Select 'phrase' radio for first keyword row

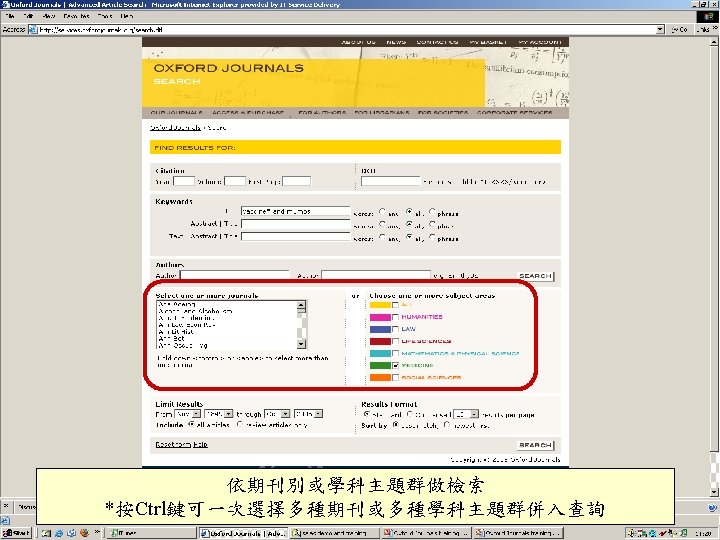pos(432,212)
